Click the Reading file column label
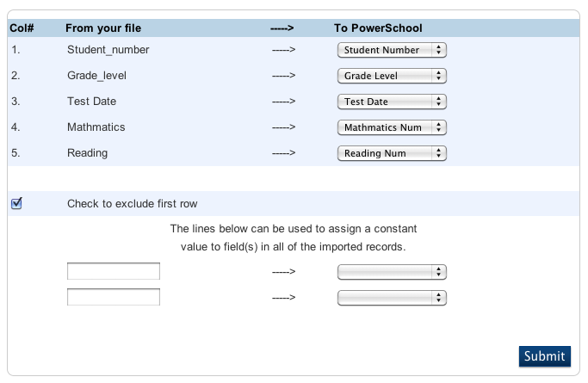 (87, 153)
